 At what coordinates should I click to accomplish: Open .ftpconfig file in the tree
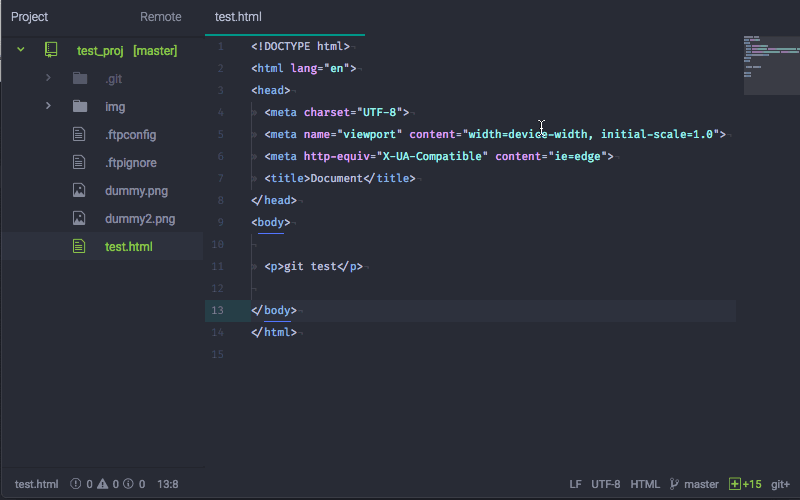[x=130, y=134]
